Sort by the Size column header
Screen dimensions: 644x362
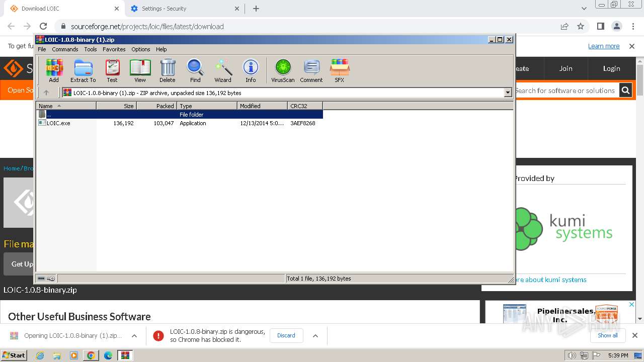pyautogui.click(x=116, y=106)
